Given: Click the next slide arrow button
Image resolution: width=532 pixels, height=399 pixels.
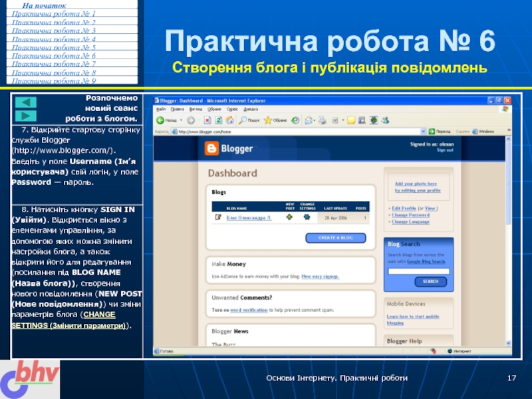Looking at the screenshot, I should click(27, 116).
